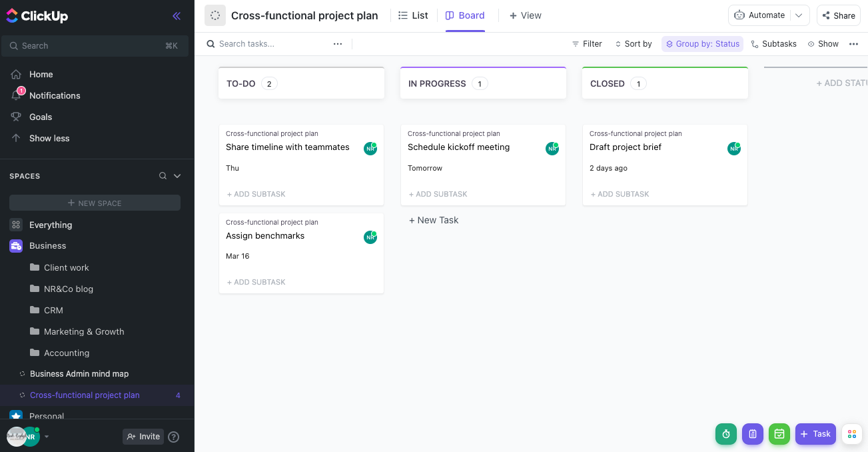Click the Search tasks input field

[x=266, y=44]
